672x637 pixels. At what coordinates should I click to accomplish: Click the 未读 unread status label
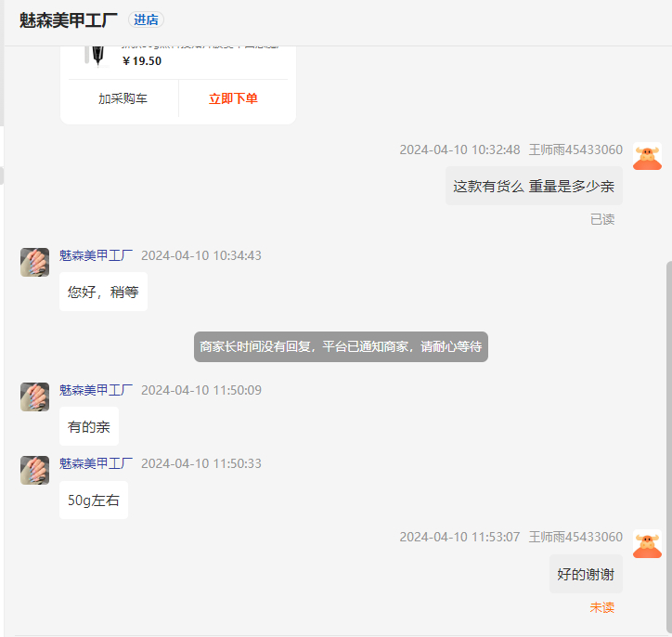point(602,607)
